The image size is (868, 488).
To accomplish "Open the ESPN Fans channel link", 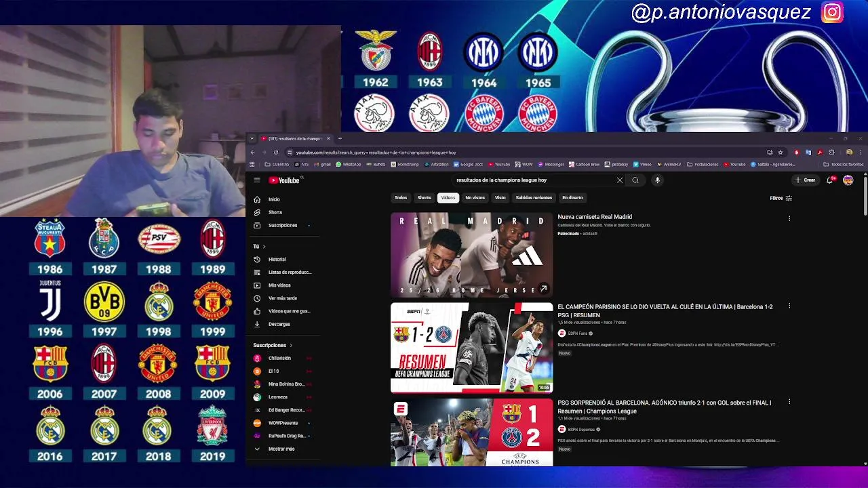I will click(x=577, y=333).
